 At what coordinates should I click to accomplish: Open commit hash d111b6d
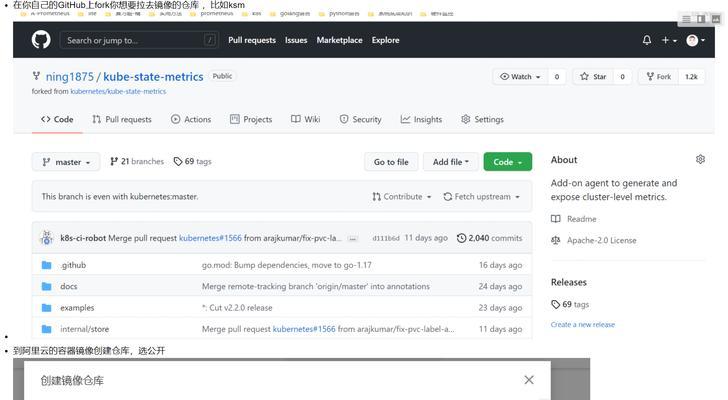coord(385,238)
